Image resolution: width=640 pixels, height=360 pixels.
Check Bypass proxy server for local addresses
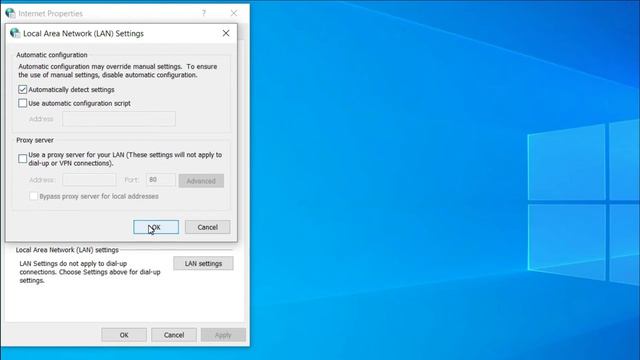pos(33,196)
